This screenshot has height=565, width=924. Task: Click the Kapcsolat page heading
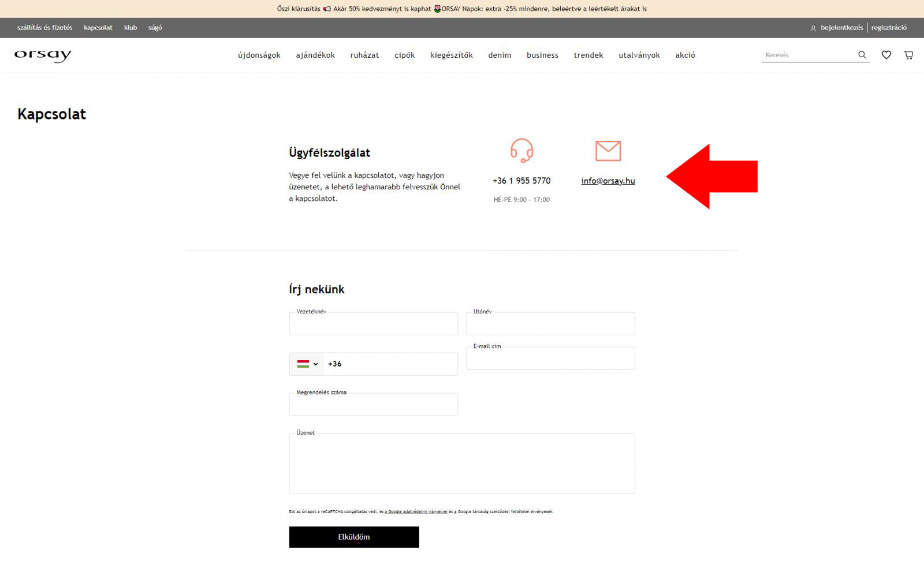[51, 114]
